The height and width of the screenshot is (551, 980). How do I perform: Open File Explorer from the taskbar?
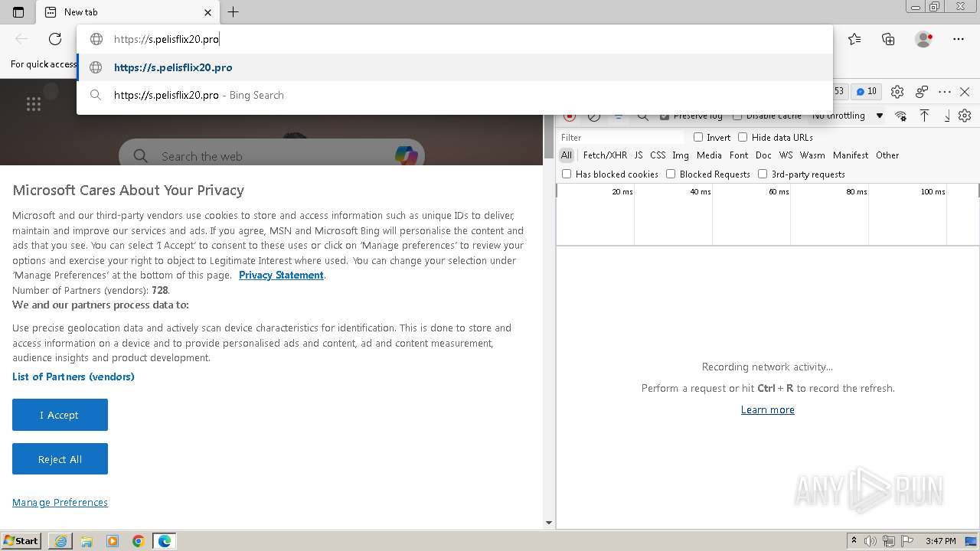click(x=87, y=541)
